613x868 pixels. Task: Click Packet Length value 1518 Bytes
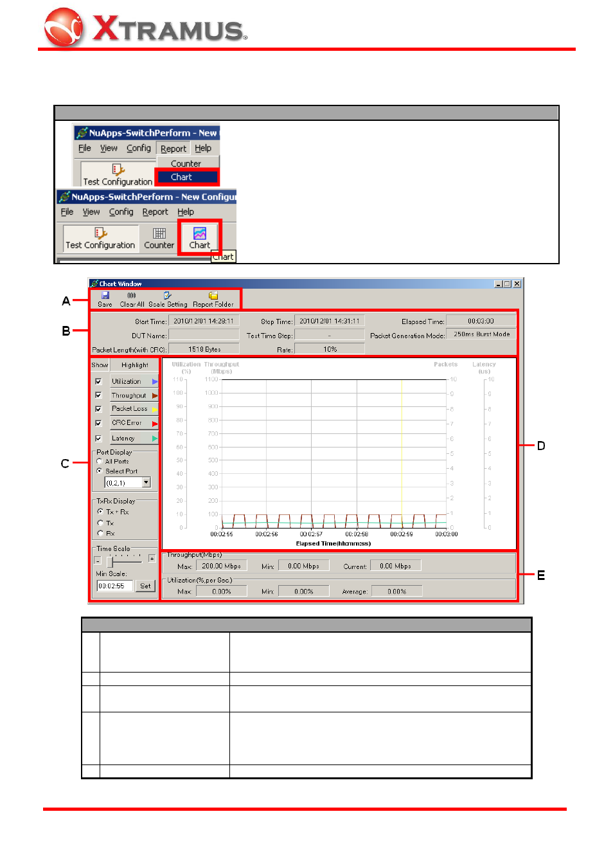coord(204,349)
